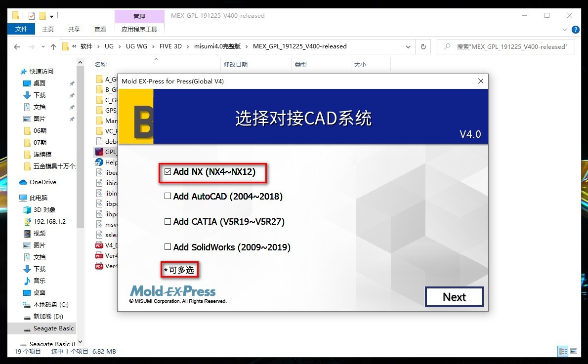Click the back arrow navigation icon
The width and height of the screenshot is (588, 364).
pyautogui.click(x=16, y=46)
